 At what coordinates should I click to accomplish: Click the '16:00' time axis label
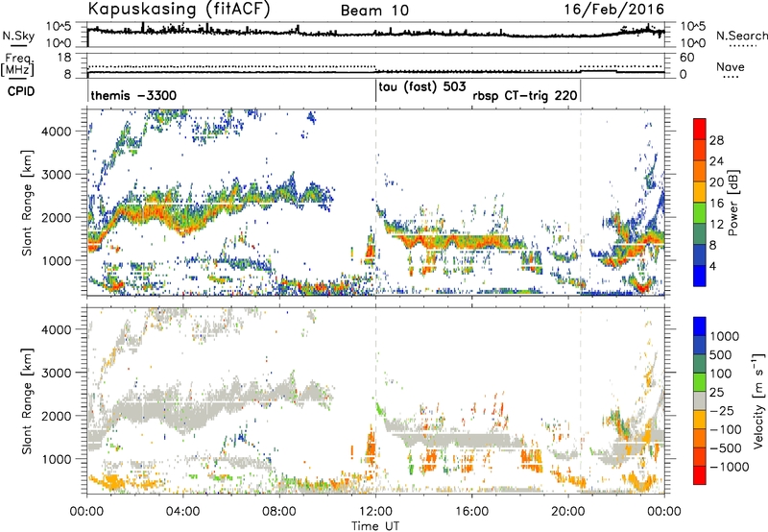[471, 512]
